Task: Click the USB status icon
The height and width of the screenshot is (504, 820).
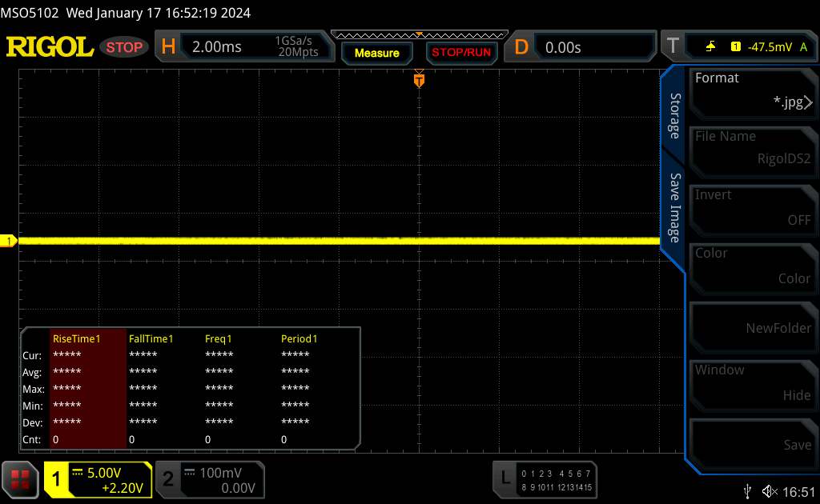Action: coord(747,490)
